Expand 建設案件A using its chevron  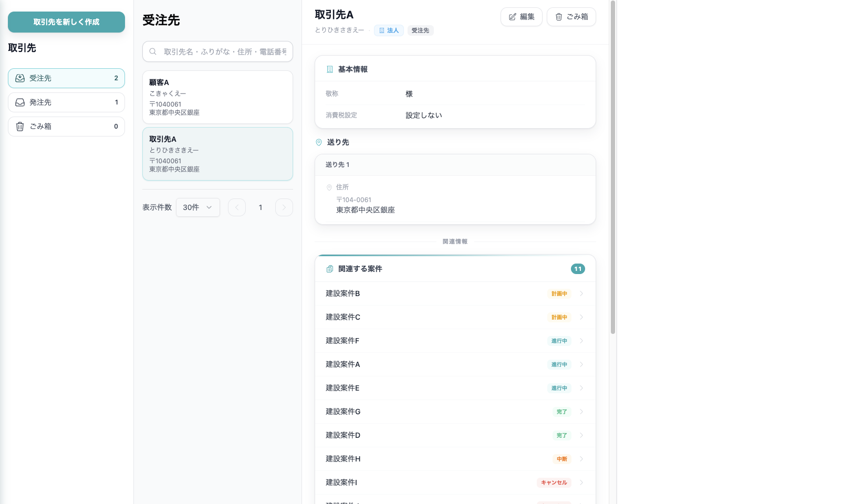(x=581, y=364)
